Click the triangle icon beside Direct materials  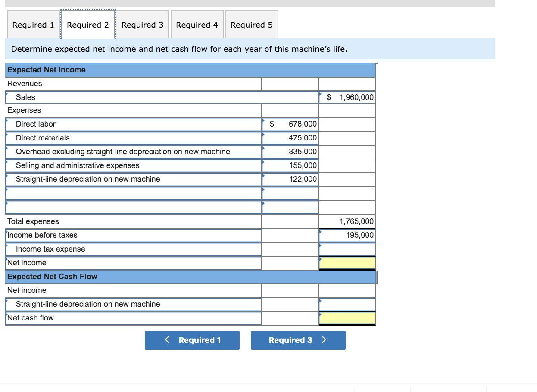coord(6,135)
